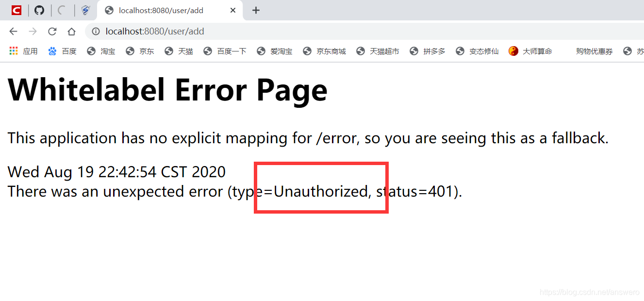Switch to the pinned CSDN tab

tap(17, 10)
